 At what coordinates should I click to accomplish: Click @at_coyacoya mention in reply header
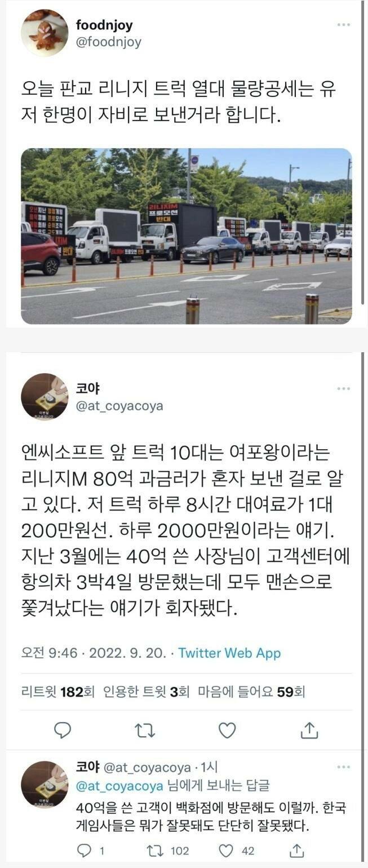point(119,786)
